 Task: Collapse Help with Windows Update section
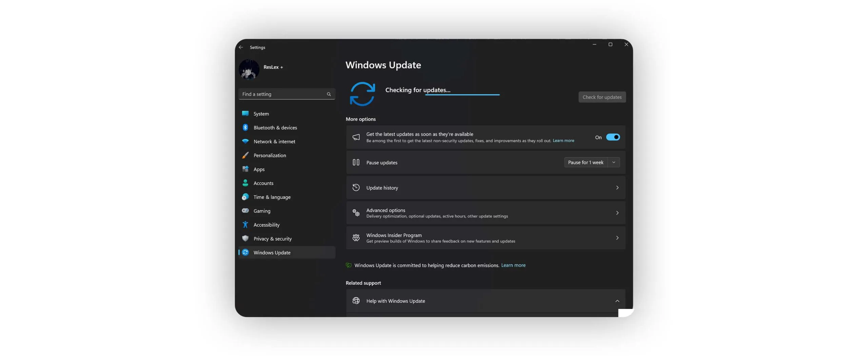617,301
